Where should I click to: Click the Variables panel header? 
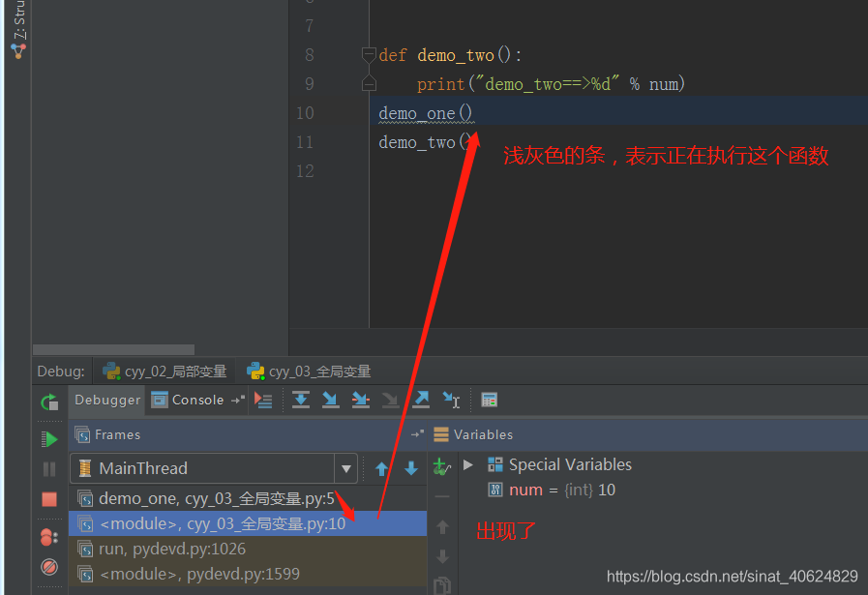(x=648, y=434)
